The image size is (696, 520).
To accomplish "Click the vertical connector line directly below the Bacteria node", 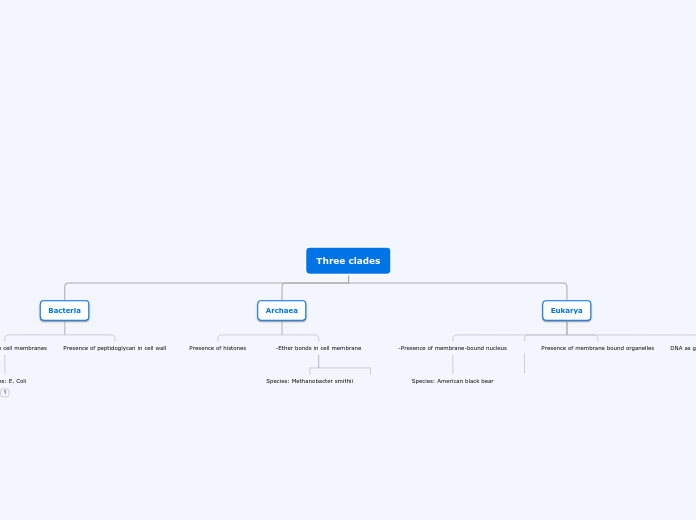I will pos(65,328).
